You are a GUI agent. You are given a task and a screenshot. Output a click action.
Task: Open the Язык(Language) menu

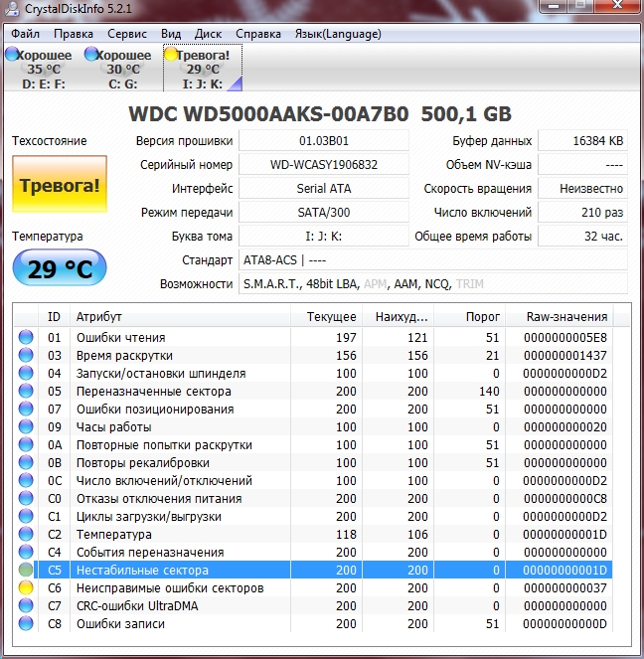tap(338, 34)
